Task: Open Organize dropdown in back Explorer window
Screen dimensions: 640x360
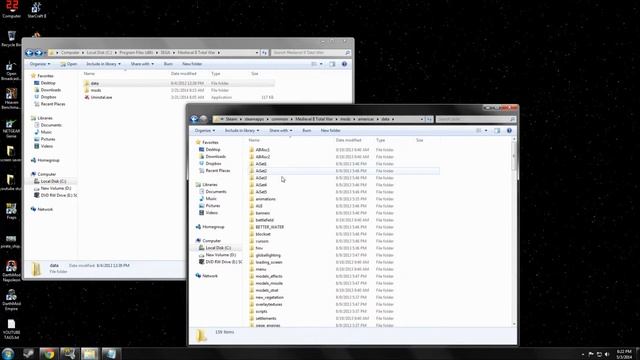Action: [40, 64]
